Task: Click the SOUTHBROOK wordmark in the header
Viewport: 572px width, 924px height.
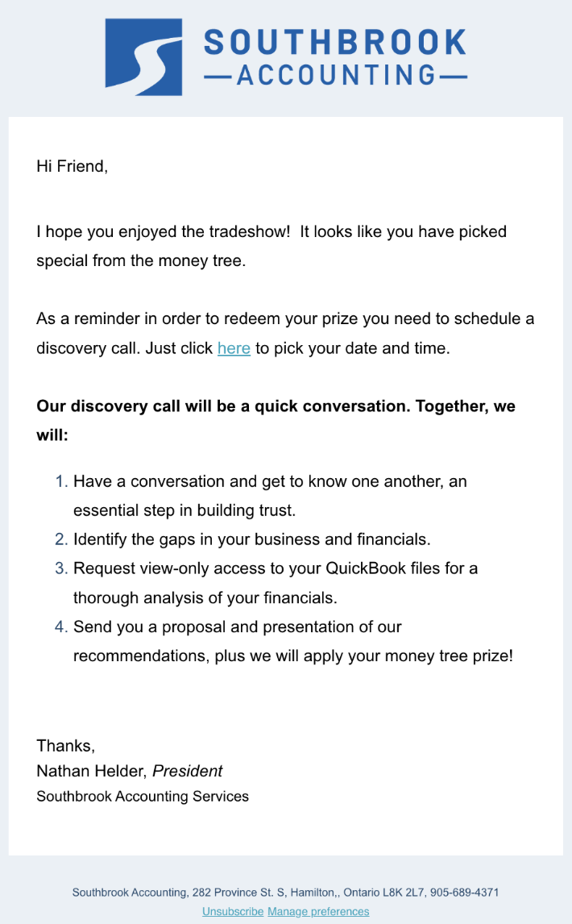Action: coord(334,42)
